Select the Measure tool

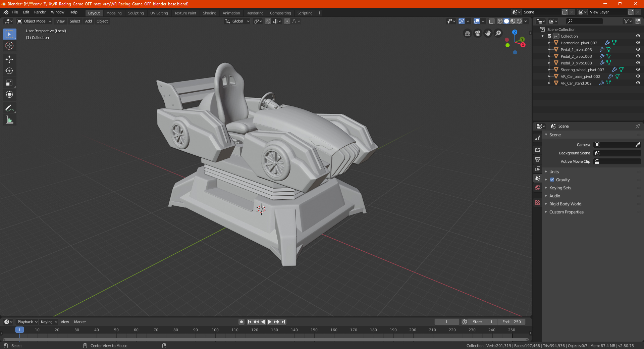[x=9, y=120]
